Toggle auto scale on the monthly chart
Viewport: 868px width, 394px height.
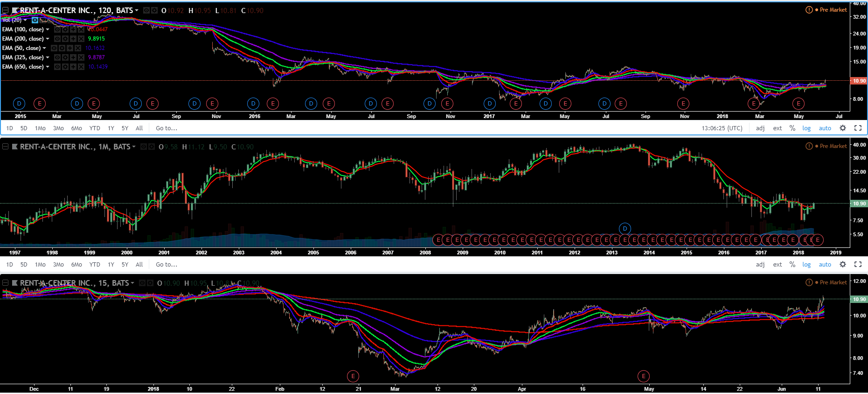click(825, 265)
